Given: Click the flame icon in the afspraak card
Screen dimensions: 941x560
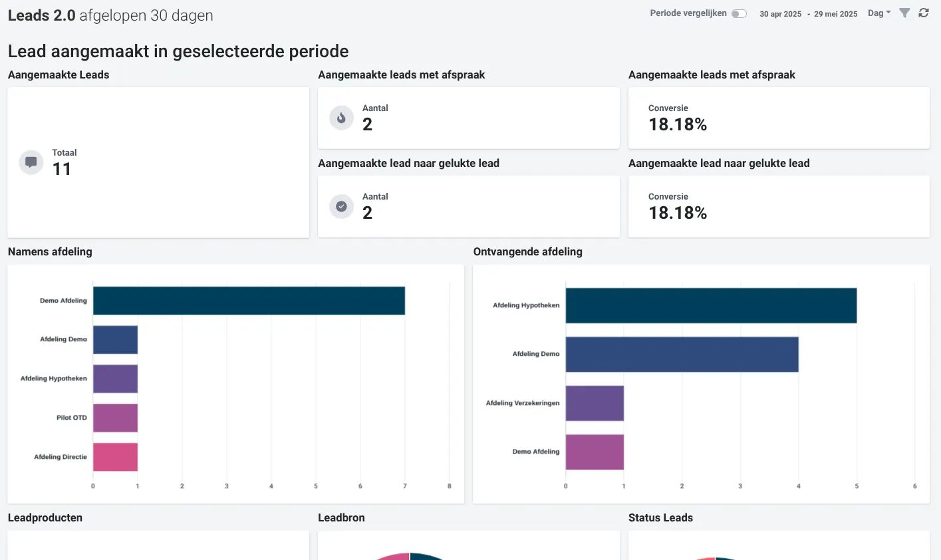Looking at the screenshot, I should point(341,118).
